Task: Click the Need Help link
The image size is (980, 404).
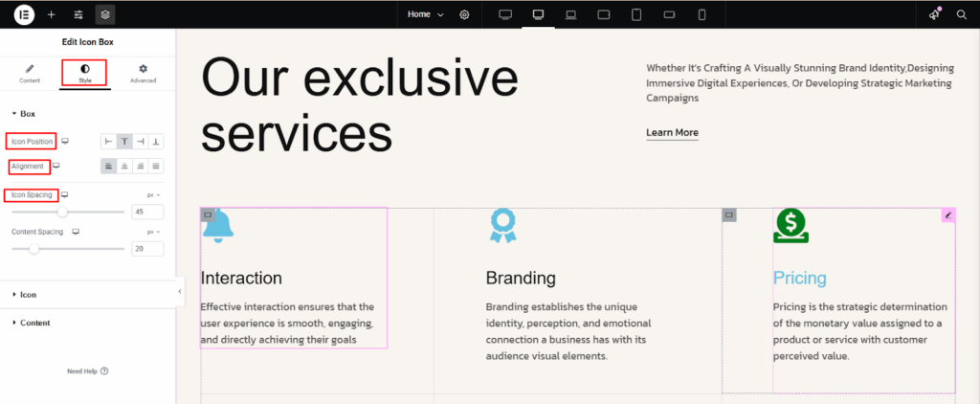Action: 87,370
